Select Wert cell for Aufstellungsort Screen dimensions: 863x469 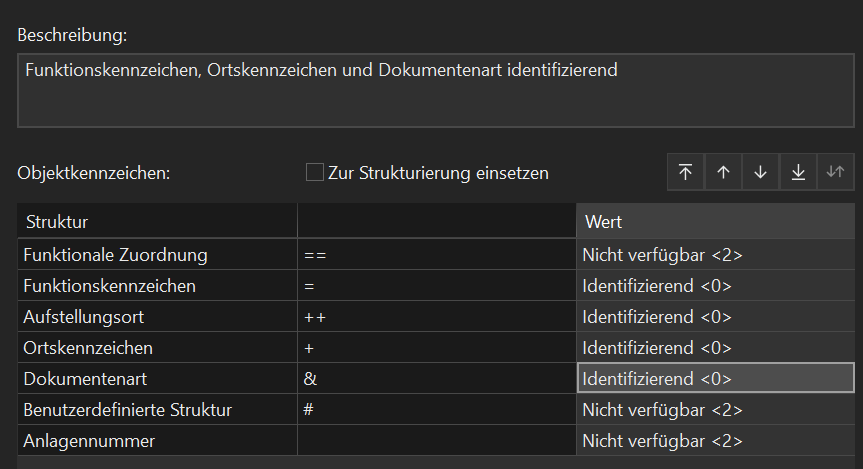tap(715, 317)
